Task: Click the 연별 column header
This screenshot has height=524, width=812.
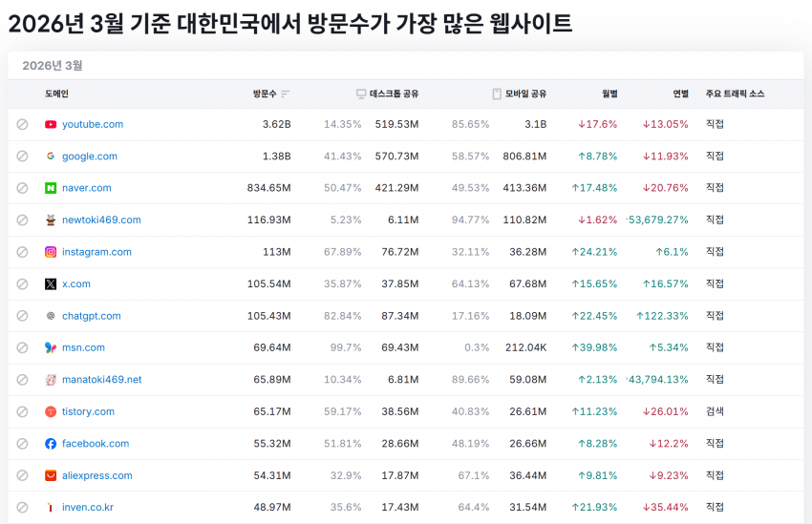Action: pyautogui.click(x=680, y=94)
